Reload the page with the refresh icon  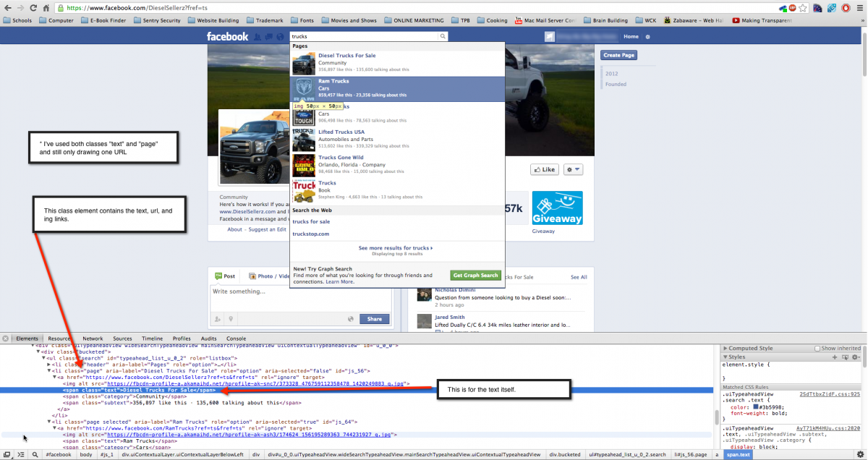[34, 8]
